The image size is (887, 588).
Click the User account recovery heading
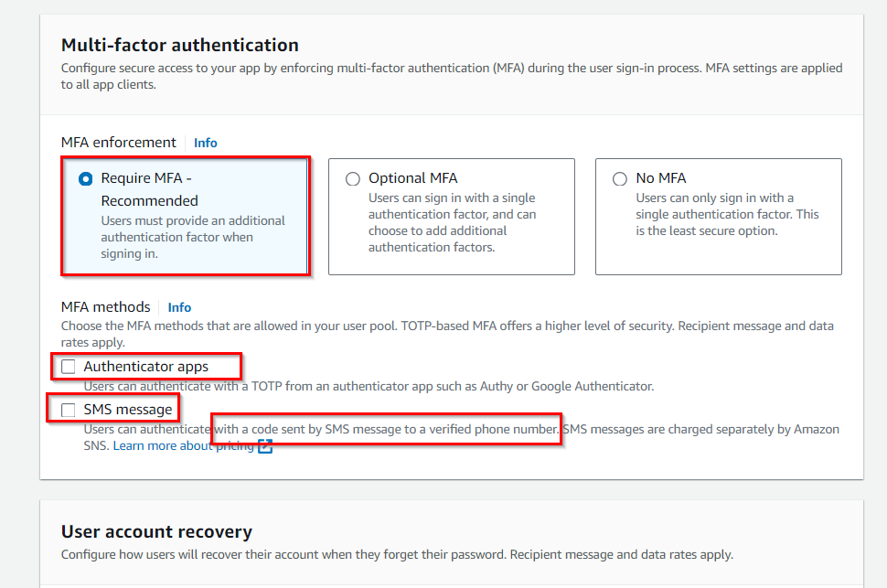(x=156, y=532)
